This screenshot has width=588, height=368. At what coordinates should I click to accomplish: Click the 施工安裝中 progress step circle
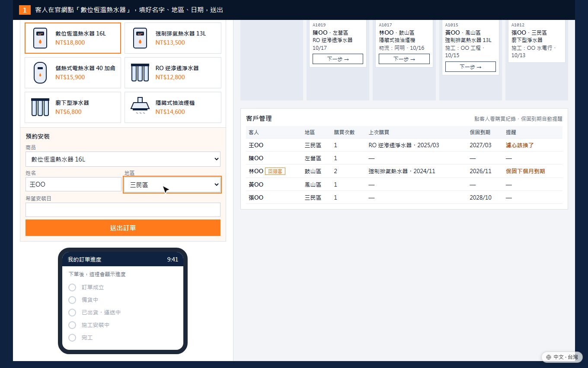click(x=72, y=325)
